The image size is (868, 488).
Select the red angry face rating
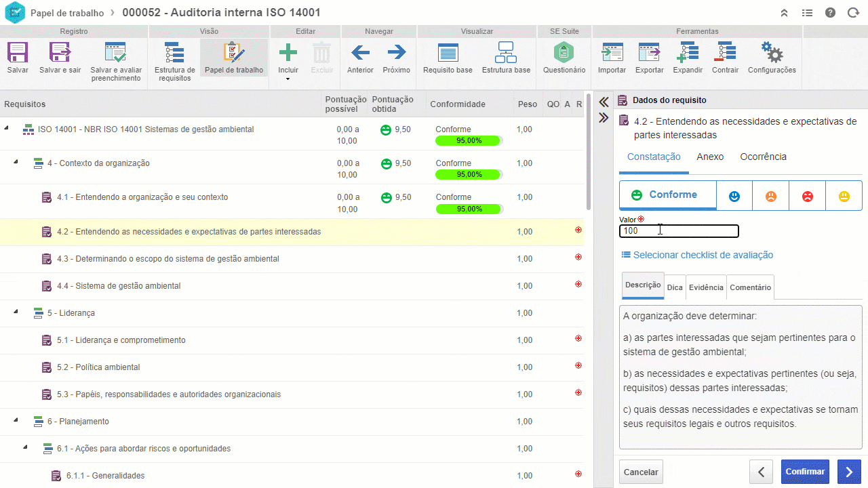click(x=808, y=196)
